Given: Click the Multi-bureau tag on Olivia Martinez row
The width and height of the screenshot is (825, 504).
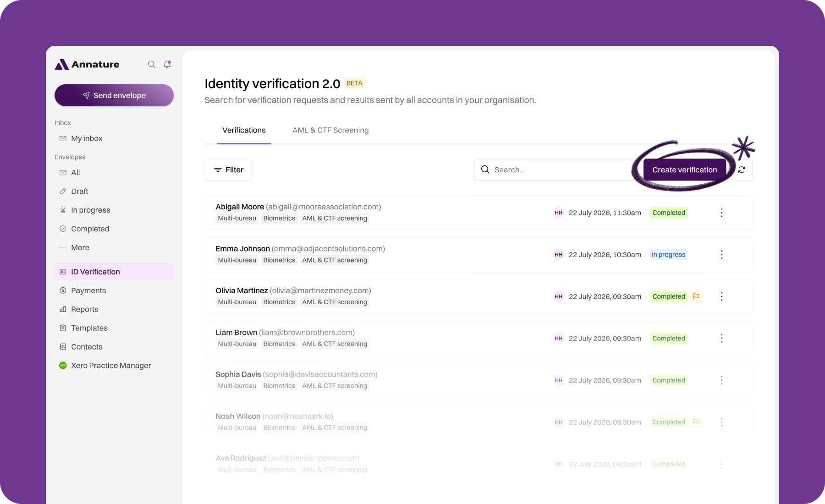Looking at the screenshot, I should pos(237,302).
